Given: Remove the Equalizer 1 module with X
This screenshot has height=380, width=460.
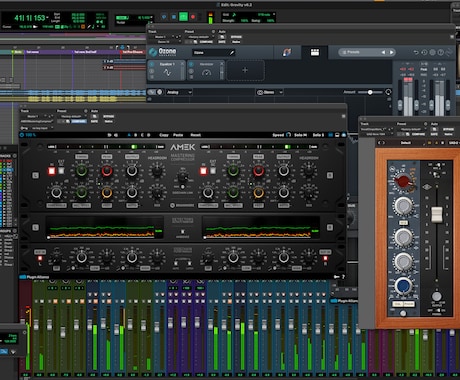Looking at the screenshot, I should [182, 63].
